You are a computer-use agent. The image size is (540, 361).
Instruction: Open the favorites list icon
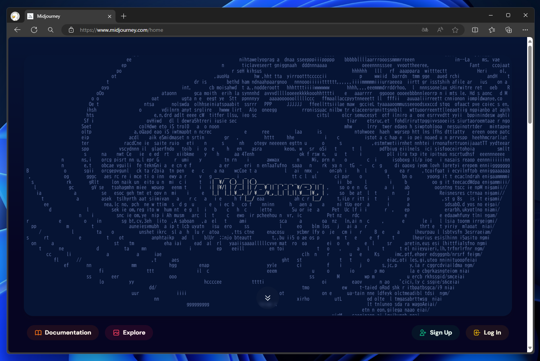492,30
